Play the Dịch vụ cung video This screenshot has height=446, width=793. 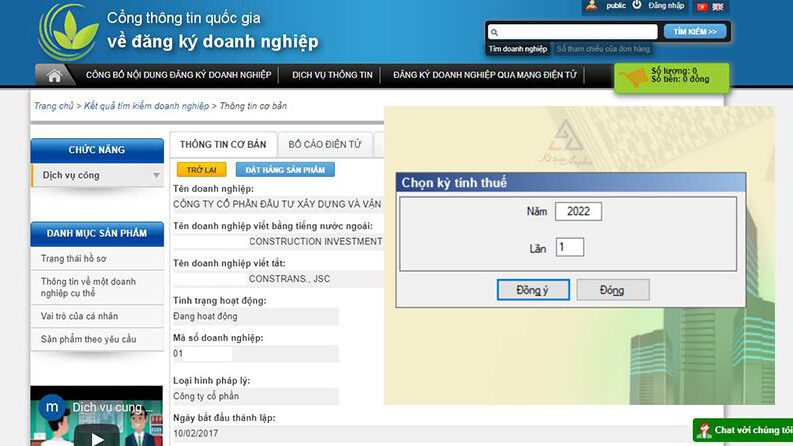point(97,437)
